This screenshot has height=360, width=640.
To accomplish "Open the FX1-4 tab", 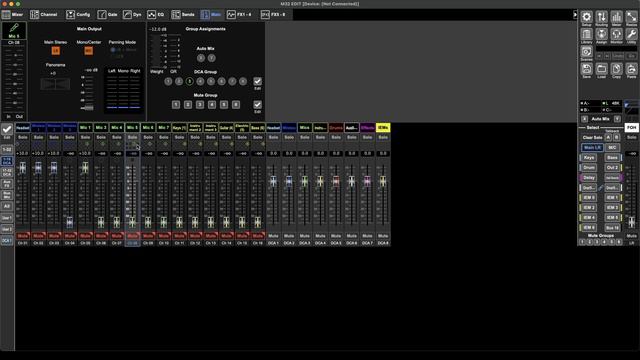I will click(x=239, y=15).
